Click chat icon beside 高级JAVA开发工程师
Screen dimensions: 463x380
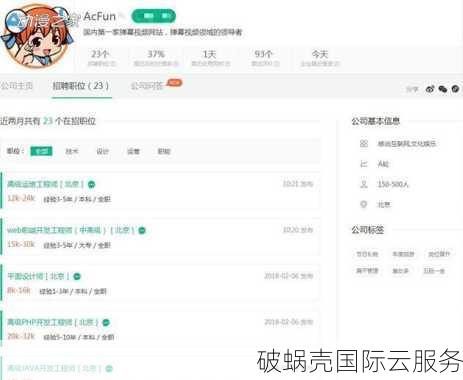click(x=109, y=368)
